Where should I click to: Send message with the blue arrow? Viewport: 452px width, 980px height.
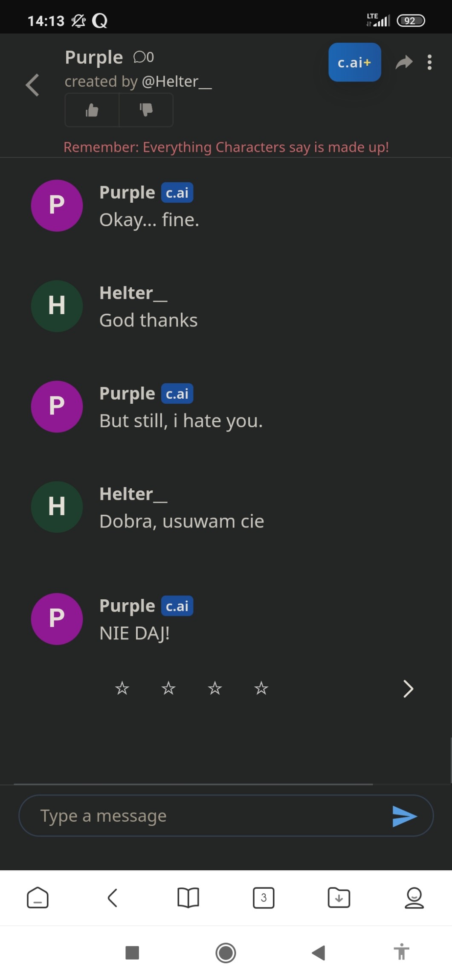pos(404,816)
